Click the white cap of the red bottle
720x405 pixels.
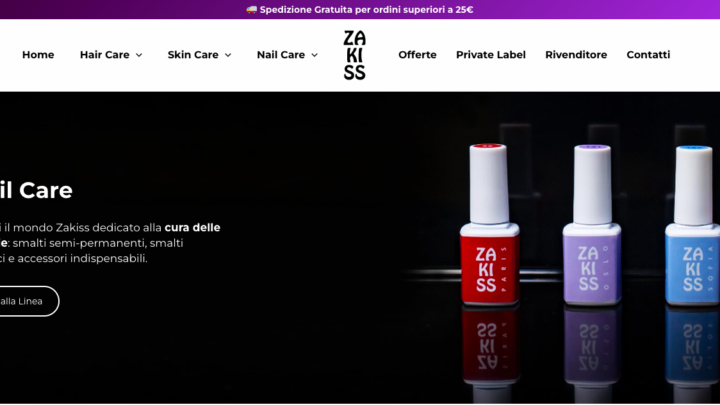tap(489, 184)
